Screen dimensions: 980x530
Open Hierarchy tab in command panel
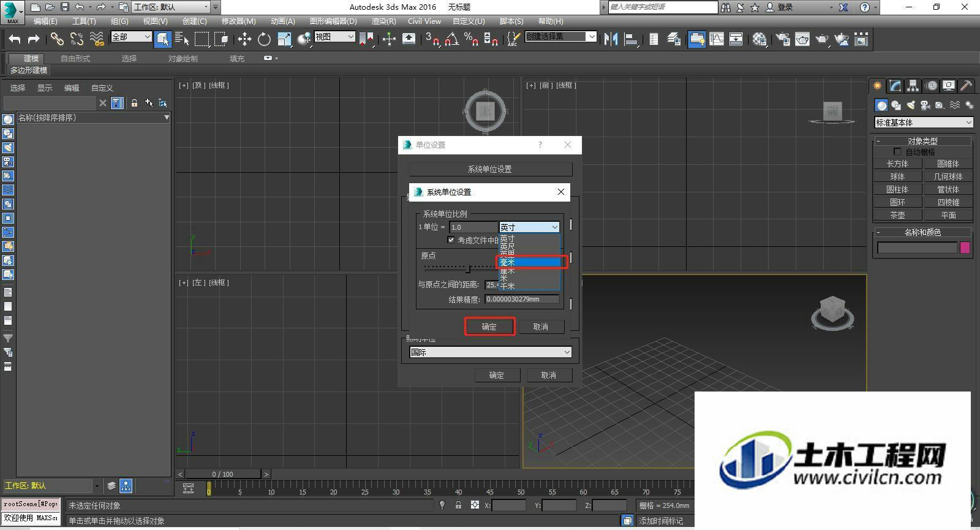coord(913,86)
